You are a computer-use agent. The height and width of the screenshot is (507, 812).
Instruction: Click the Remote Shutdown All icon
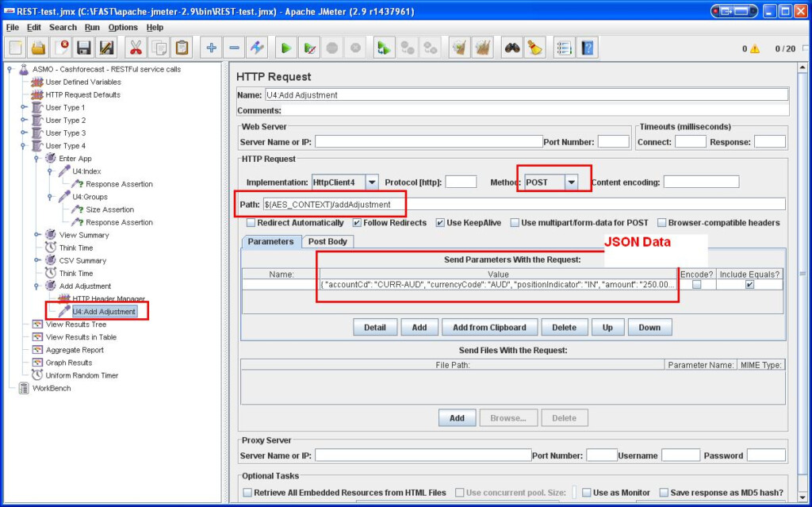click(430, 48)
